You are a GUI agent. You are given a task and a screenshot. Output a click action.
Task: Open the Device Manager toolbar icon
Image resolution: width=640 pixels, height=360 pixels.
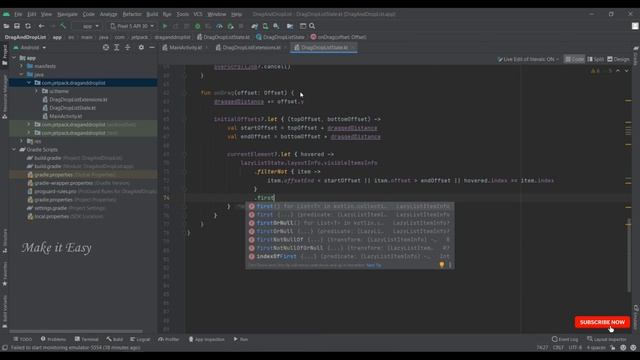pyautogui.click(x=265, y=26)
